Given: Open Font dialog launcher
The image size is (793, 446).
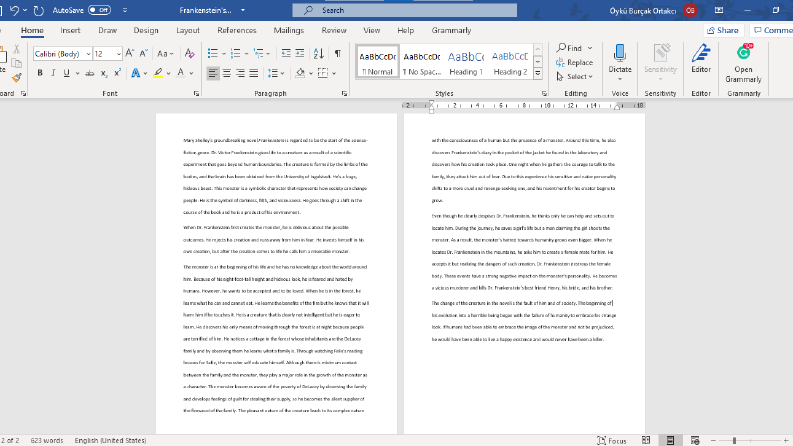Looking at the screenshot, I should pyautogui.click(x=196, y=94).
